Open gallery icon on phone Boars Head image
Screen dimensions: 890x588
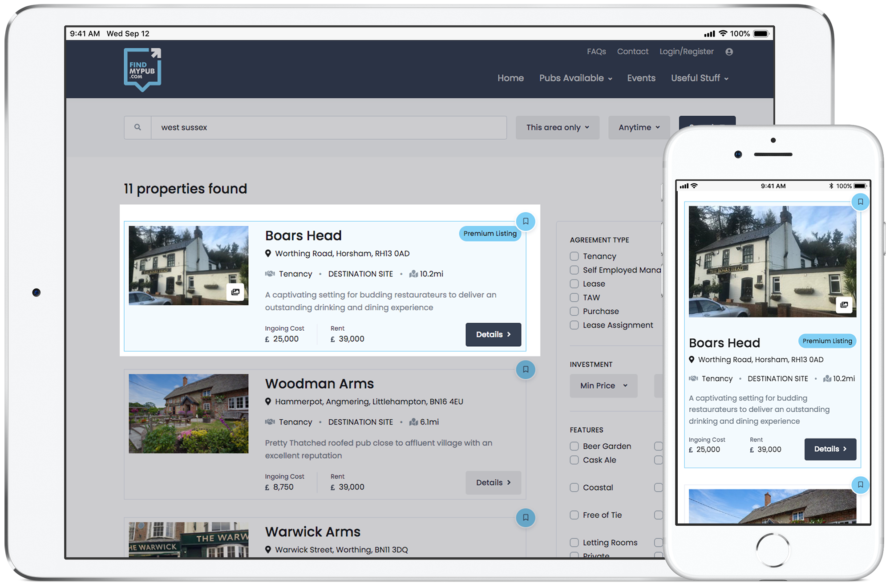pyautogui.click(x=844, y=305)
